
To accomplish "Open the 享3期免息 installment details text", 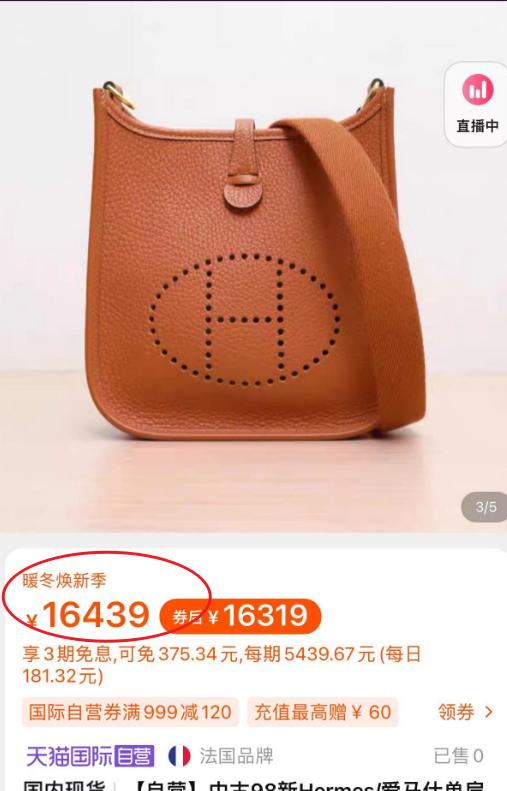I will (x=221, y=664).
